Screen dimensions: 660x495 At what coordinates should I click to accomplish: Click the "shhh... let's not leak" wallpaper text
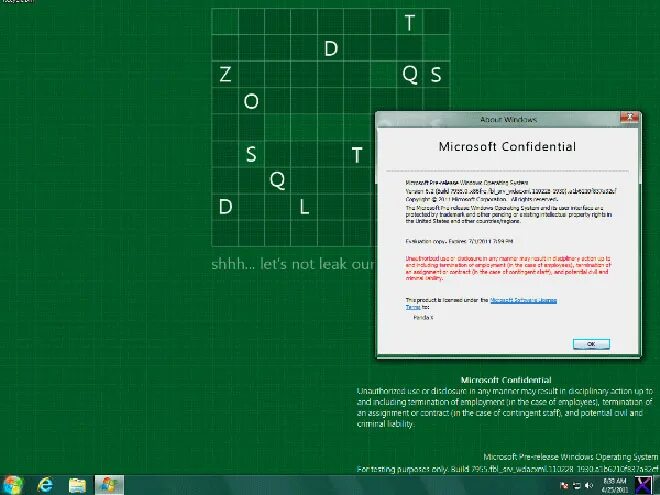[293, 264]
